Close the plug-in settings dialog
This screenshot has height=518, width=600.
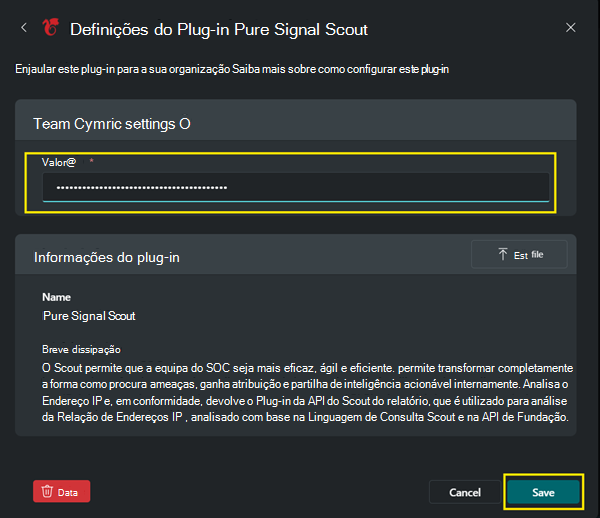(571, 28)
